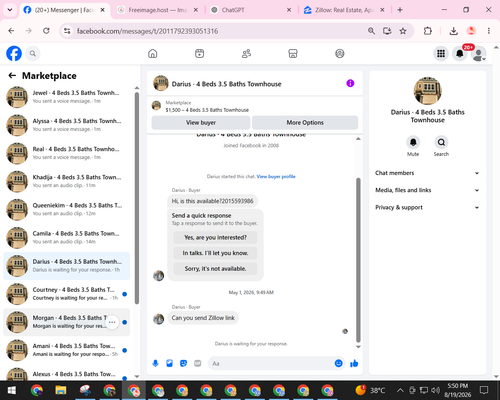Expand Media, files and links section

coord(427,190)
